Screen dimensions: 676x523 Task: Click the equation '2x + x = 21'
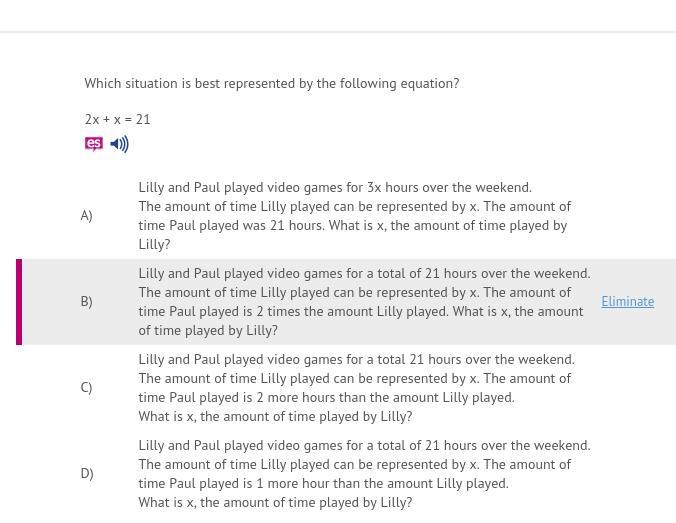tap(117, 120)
